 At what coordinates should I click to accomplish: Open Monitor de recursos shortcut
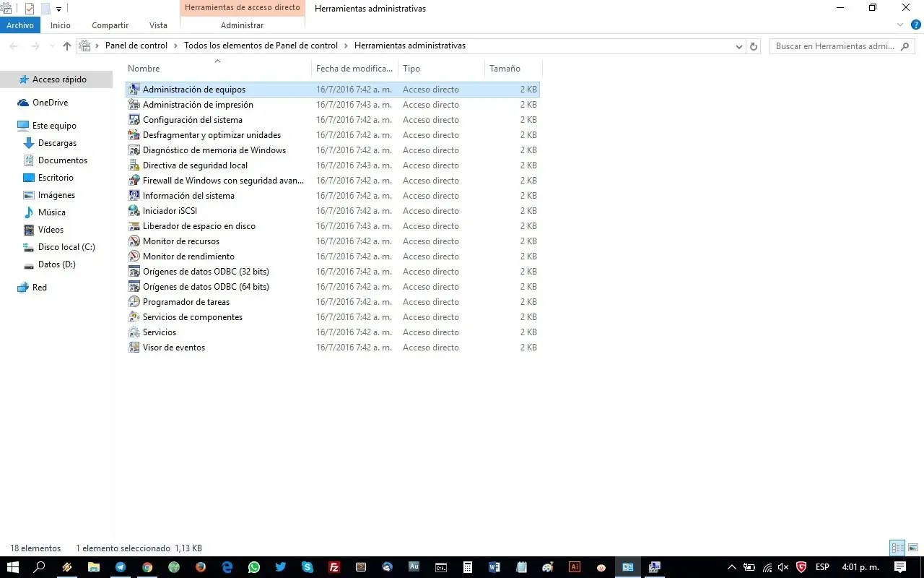point(181,241)
